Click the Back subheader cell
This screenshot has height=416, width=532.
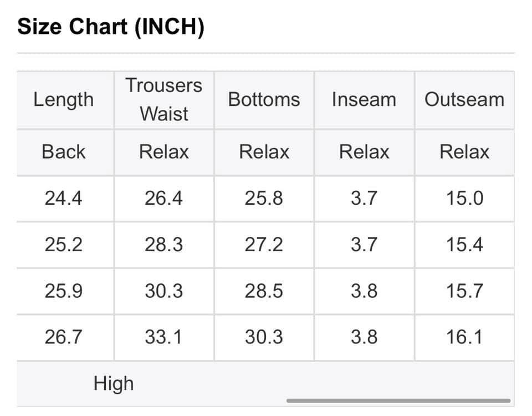[63, 152]
